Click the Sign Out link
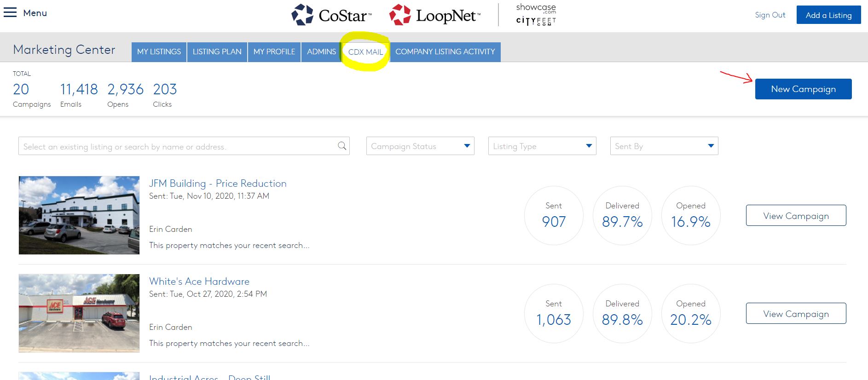 click(x=770, y=15)
